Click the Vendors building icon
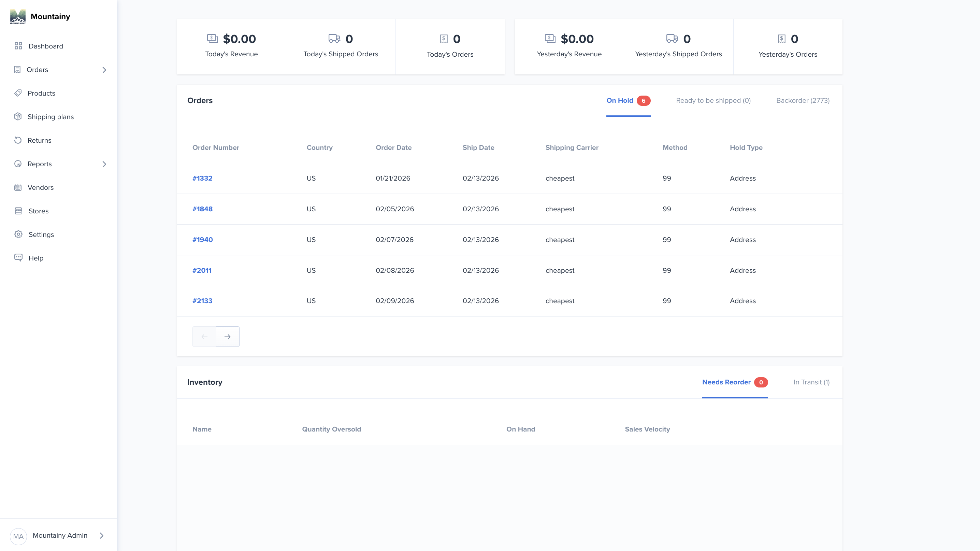980x551 pixels. click(x=18, y=187)
